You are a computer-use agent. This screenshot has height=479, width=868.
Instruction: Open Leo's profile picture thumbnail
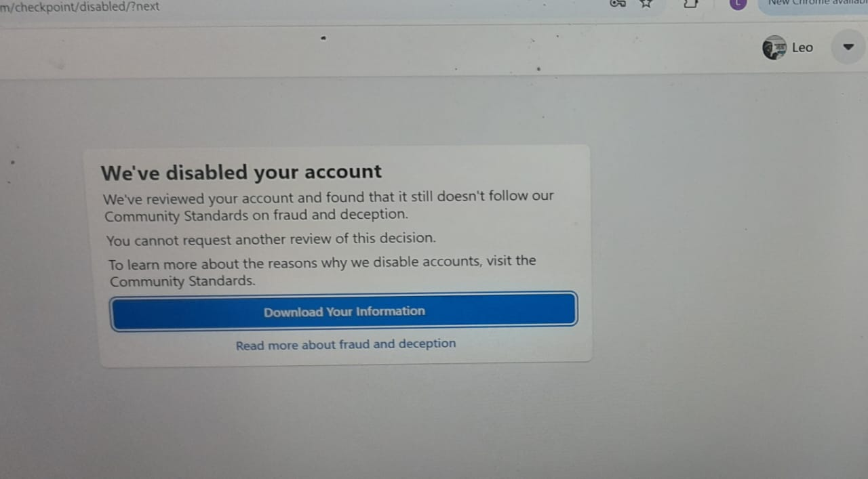coord(774,47)
